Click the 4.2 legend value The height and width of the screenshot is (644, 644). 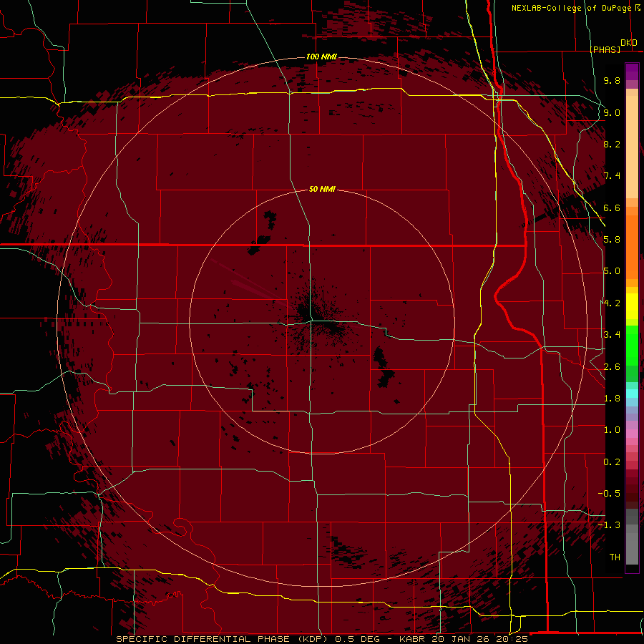[x=612, y=303]
